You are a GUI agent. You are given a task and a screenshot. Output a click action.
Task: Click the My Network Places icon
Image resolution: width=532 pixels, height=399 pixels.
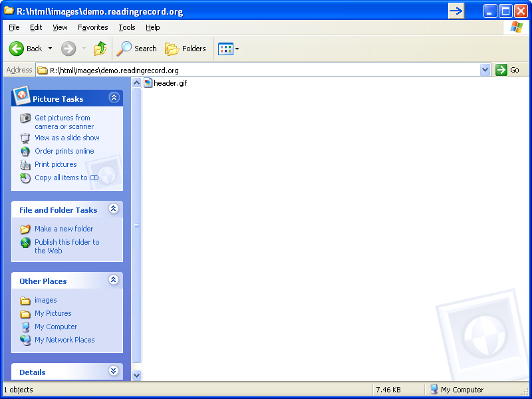(25, 340)
